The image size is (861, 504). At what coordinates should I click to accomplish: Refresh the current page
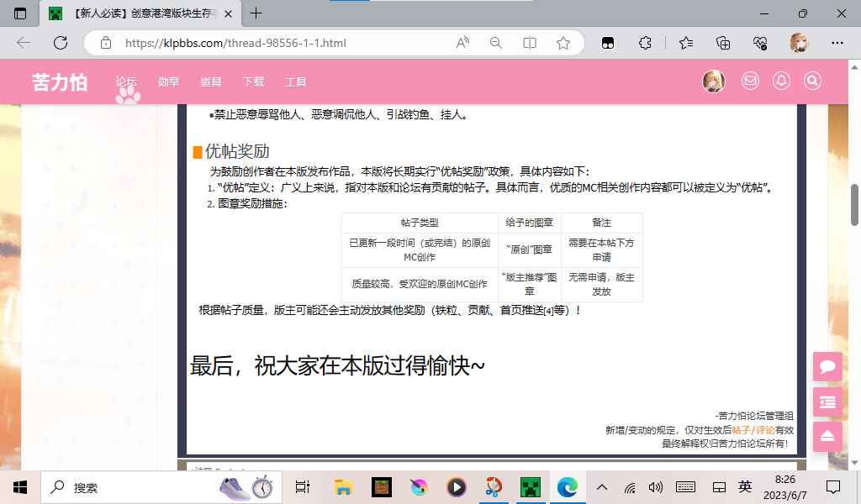tap(61, 43)
